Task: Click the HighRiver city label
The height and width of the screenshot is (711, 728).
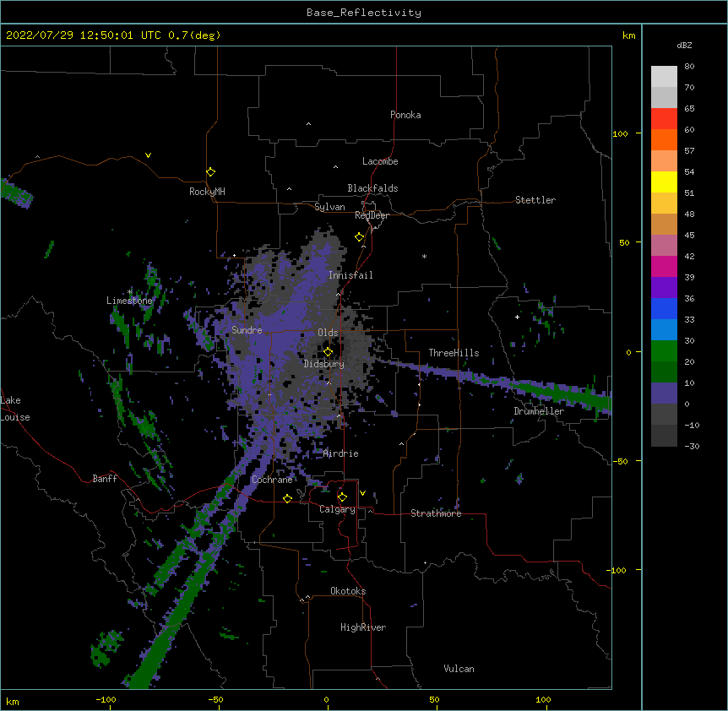Action: point(363,627)
